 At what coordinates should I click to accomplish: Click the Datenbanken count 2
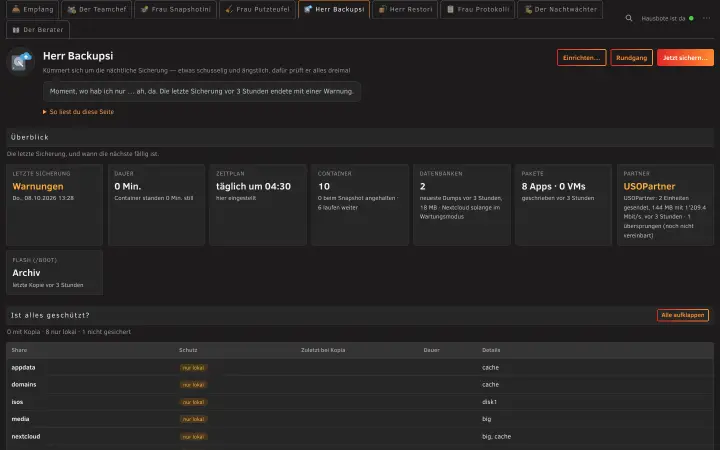point(422,186)
